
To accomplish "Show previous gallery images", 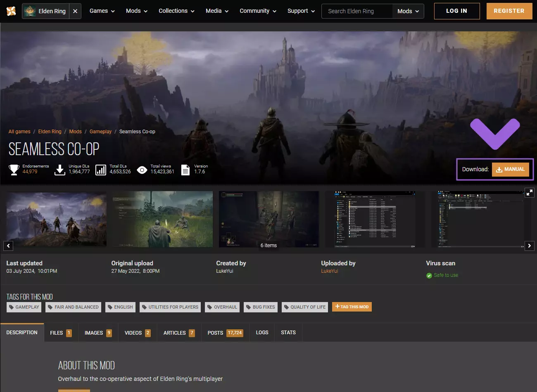I will [x=8, y=246].
